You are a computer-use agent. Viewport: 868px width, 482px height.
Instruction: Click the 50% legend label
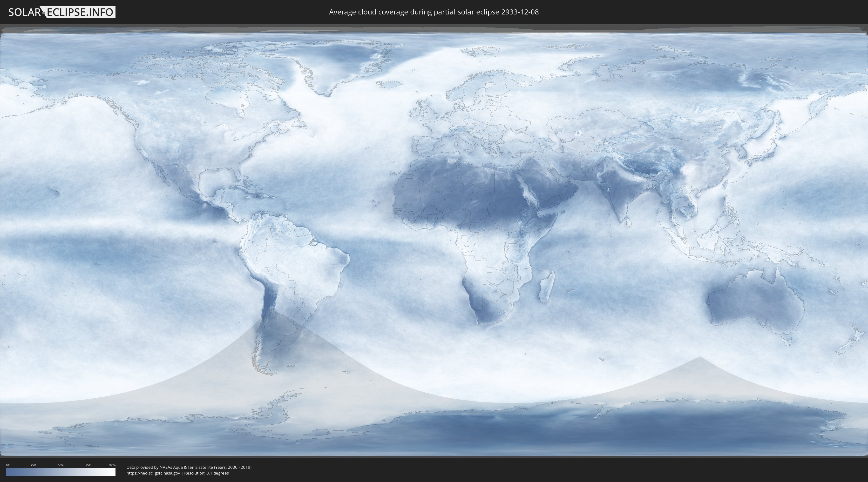(61, 465)
